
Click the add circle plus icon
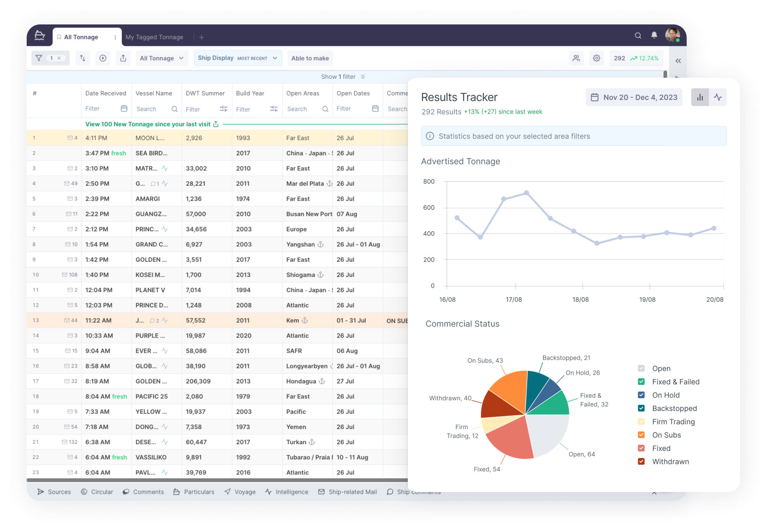(x=103, y=58)
